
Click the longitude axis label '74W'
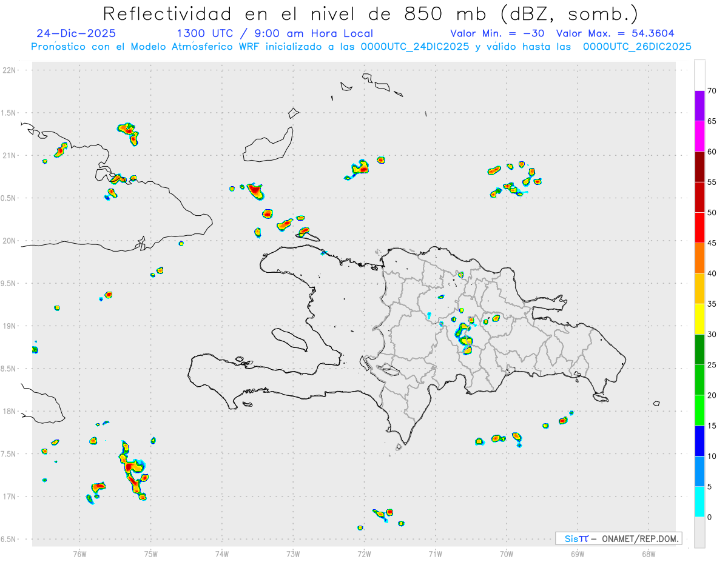(x=222, y=554)
